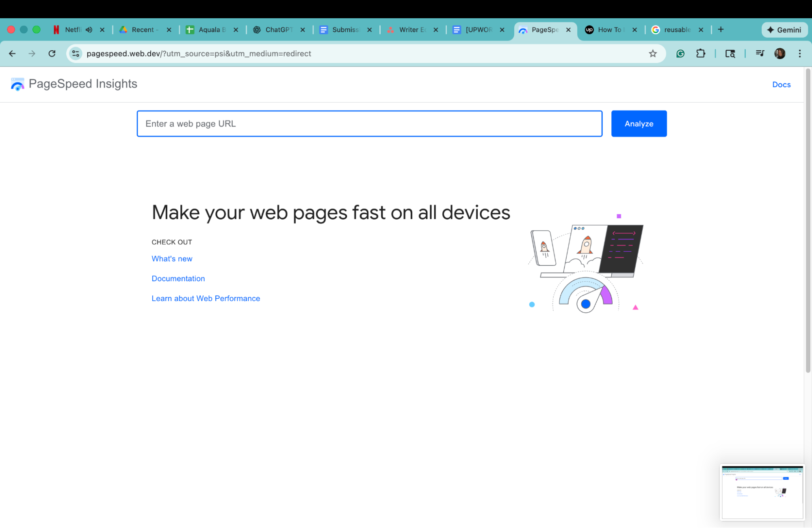This screenshot has width=812, height=528.
Task: Click the browser forward arrow
Action: (32, 54)
